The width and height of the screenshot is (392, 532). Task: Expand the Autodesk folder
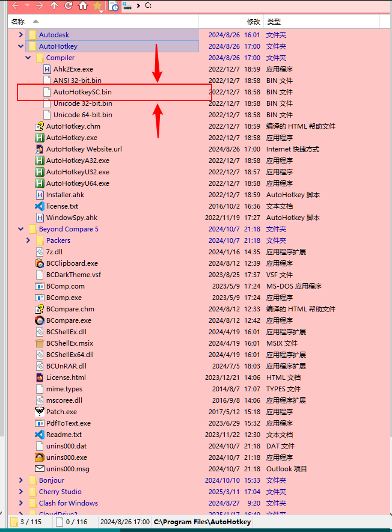(20, 35)
